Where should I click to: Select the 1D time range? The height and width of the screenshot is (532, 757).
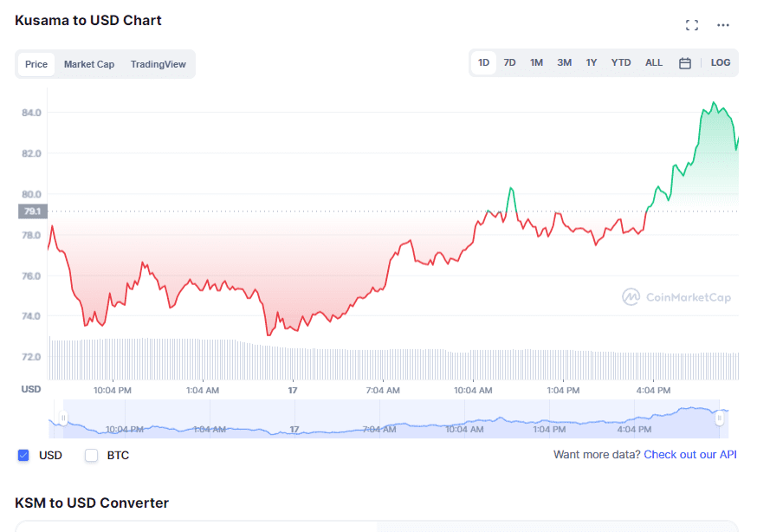(x=483, y=63)
